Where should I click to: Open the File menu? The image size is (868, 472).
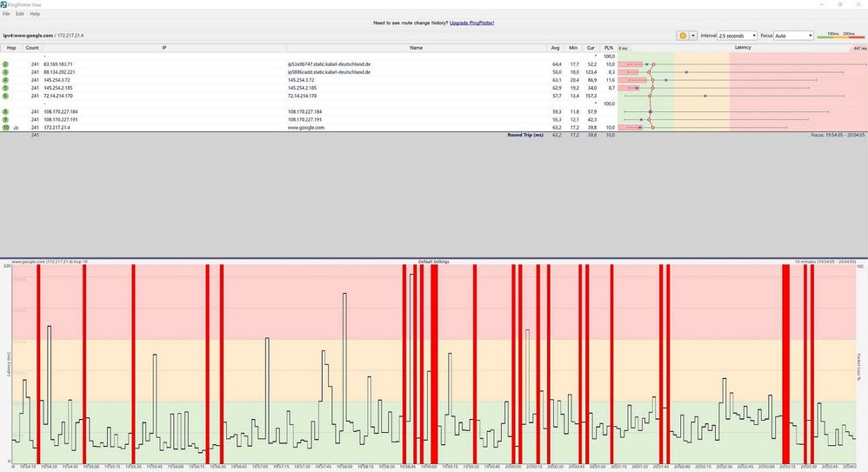click(6, 14)
